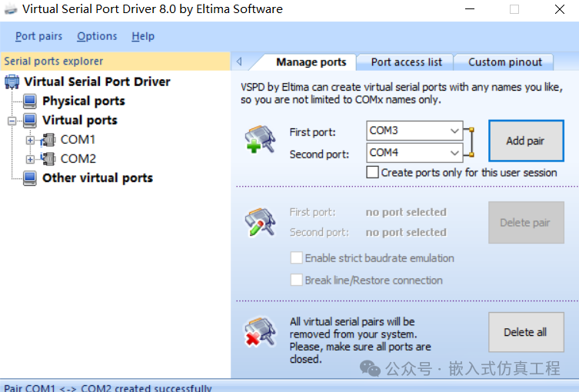The height and width of the screenshot is (392, 579).
Task: Click the edit pair pencil plug icon
Action: coord(261,222)
